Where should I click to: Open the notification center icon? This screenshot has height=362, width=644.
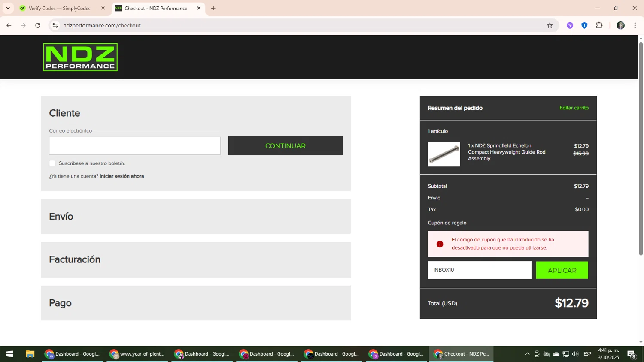(x=632, y=354)
